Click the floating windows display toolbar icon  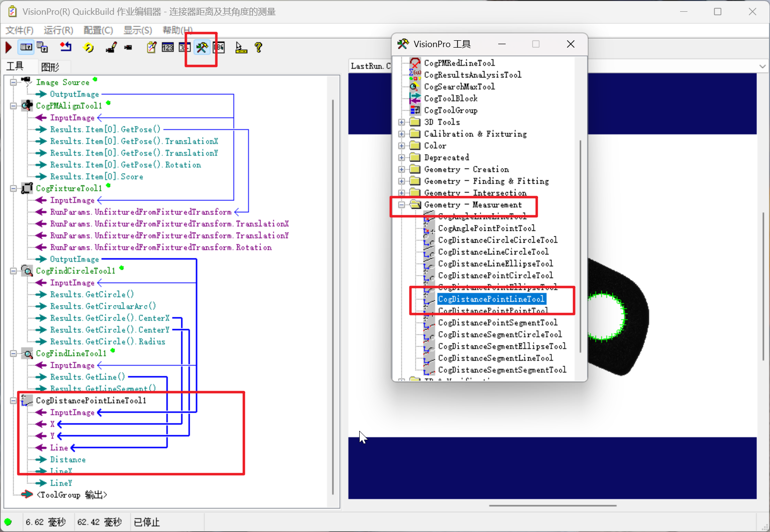click(43, 47)
